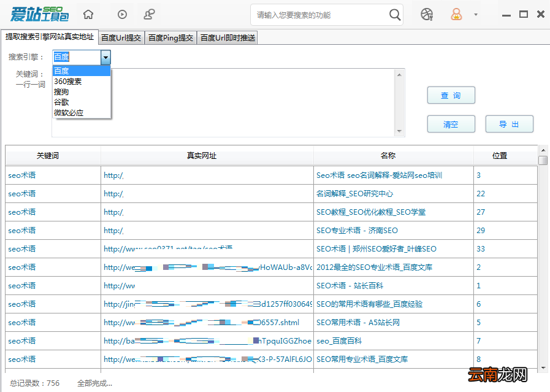This screenshot has height=392, width=550.
Task: Click the search magnifier icon
Action: point(395,15)
